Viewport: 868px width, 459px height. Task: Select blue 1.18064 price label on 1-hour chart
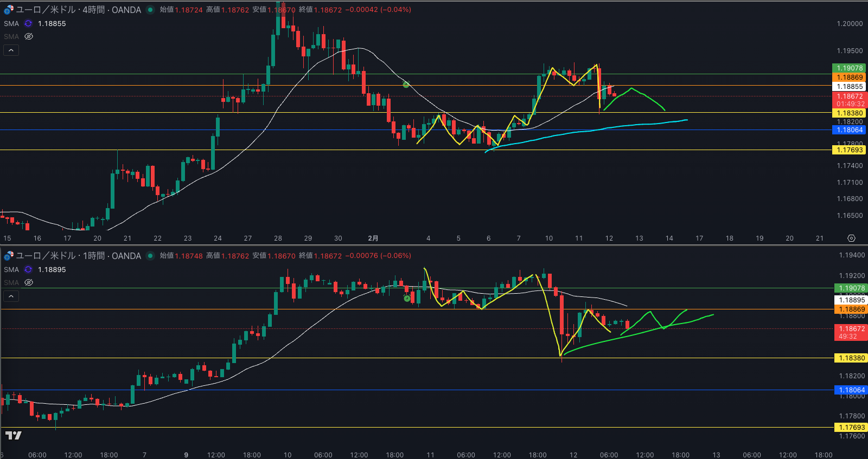[x=851, y=390]
